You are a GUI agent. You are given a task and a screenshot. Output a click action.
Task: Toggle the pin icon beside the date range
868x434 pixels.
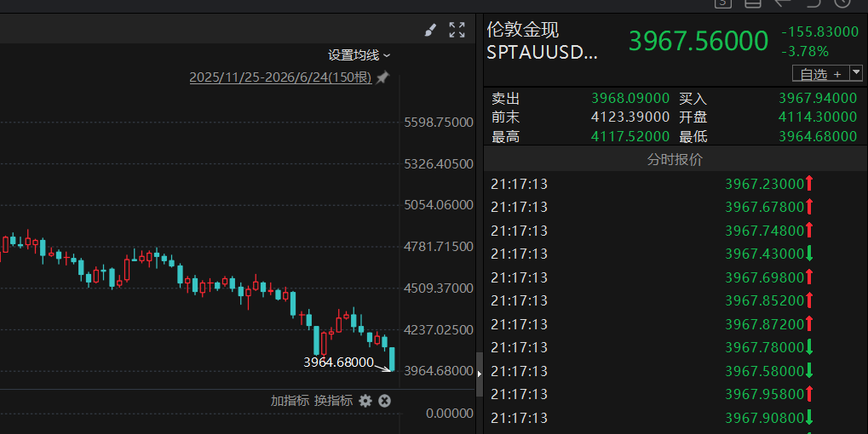pos(382,78)
